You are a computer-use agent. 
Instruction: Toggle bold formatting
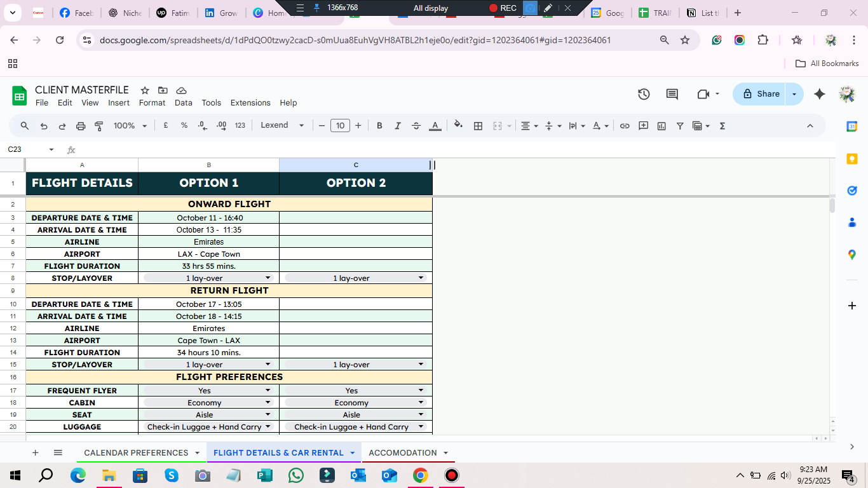(379, 126)
